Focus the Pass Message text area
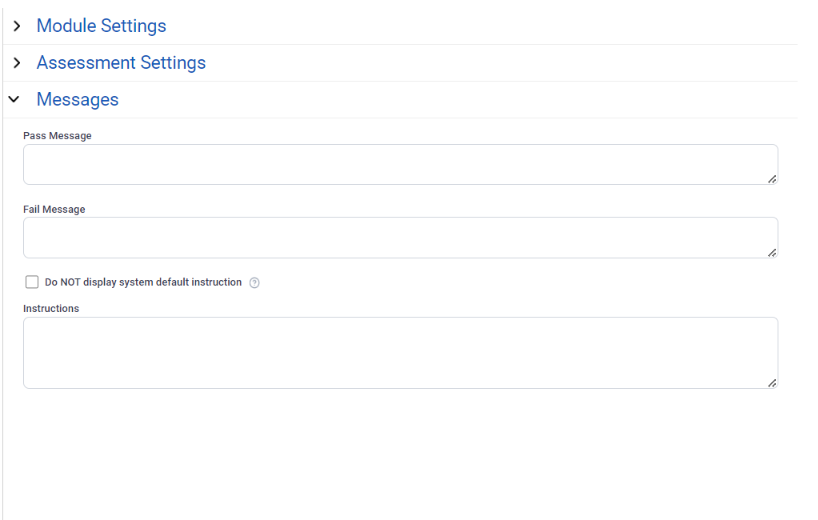The height and width of the screenshot is (520, 818). click(401, 164)
